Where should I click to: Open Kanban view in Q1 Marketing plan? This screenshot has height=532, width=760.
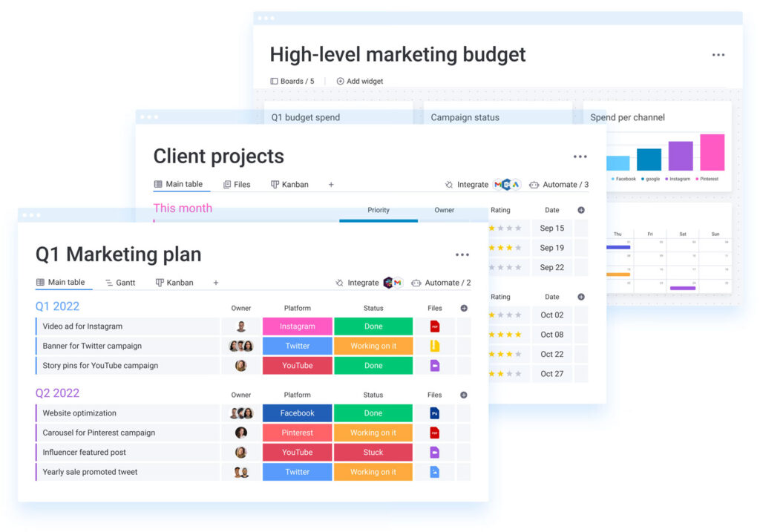(174, 283)
